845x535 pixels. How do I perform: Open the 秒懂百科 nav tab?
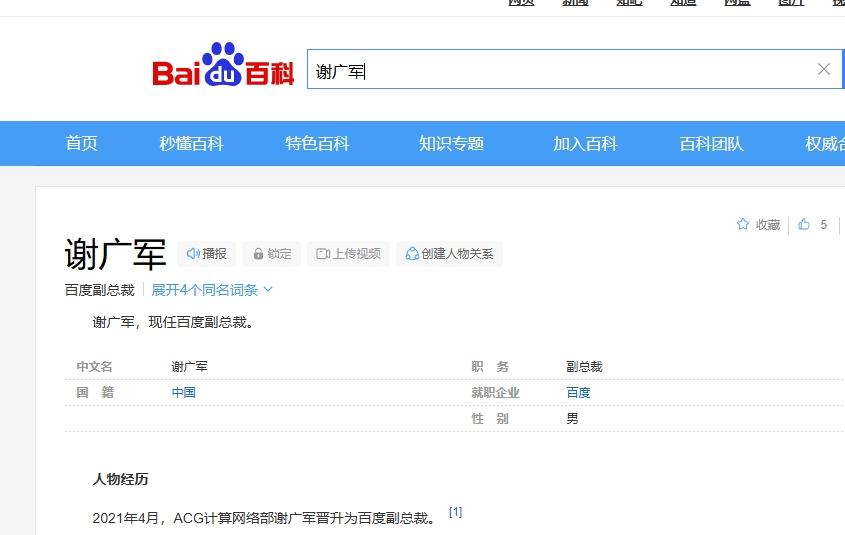(191, 143)
